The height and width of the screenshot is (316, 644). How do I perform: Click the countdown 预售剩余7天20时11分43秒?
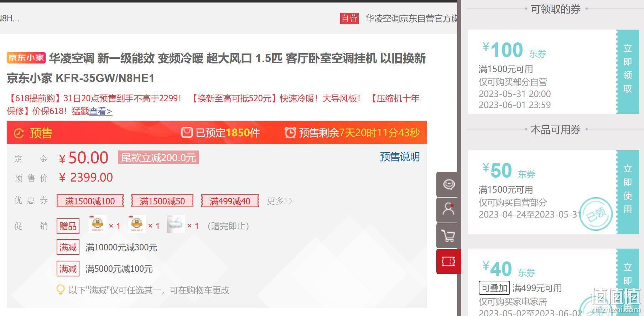359,133
